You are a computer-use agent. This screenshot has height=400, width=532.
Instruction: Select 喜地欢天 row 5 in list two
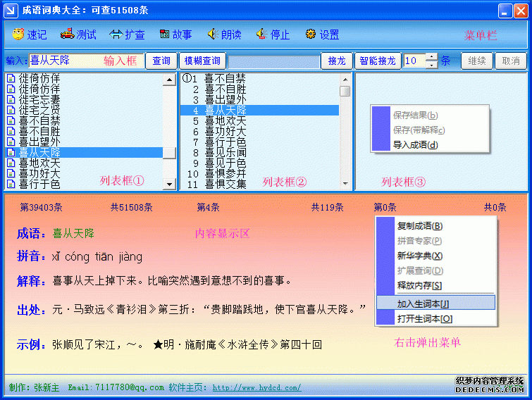tap(259, 120)
